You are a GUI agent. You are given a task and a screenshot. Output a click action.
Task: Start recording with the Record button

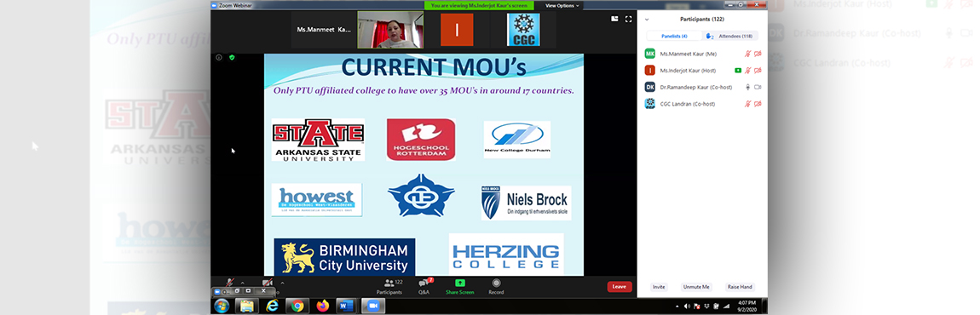point(496,287)
